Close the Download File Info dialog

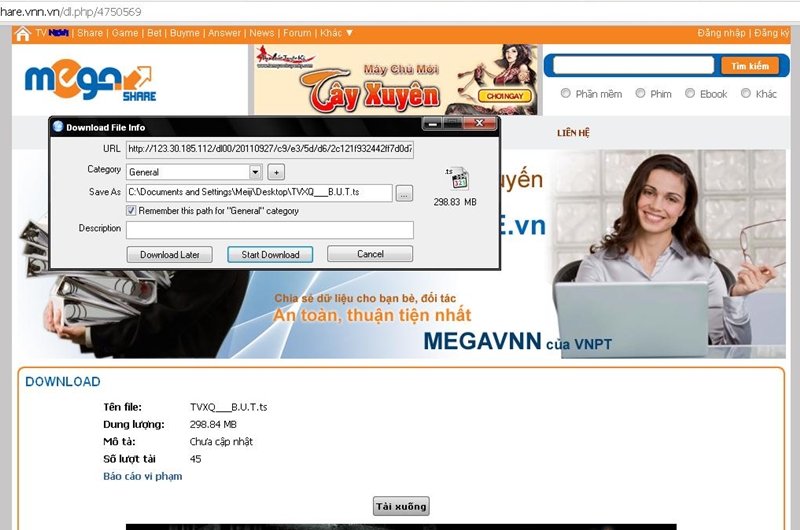click(479, 123)
